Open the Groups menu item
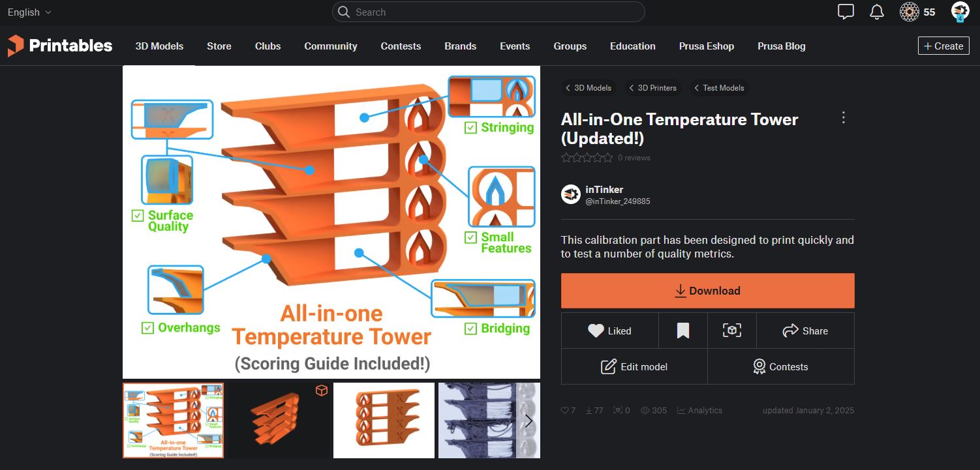This screenshot has width=980, height=470. tap(570, 46)
